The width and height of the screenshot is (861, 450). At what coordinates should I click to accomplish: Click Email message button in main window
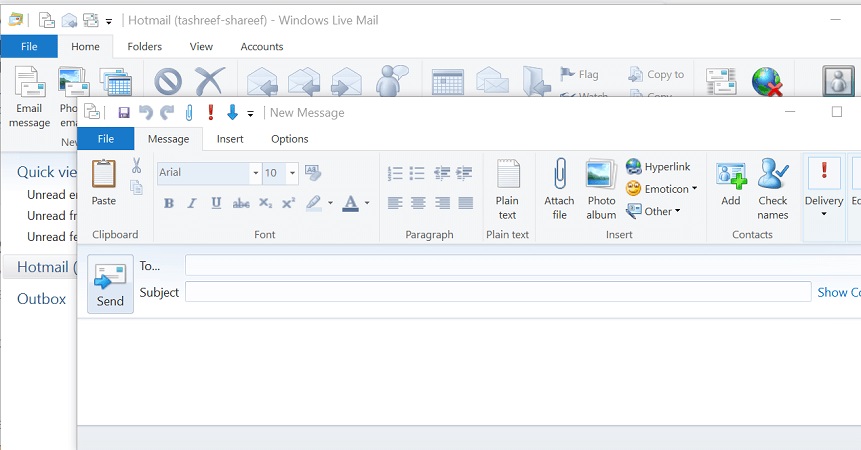click(x=30, y=97)
